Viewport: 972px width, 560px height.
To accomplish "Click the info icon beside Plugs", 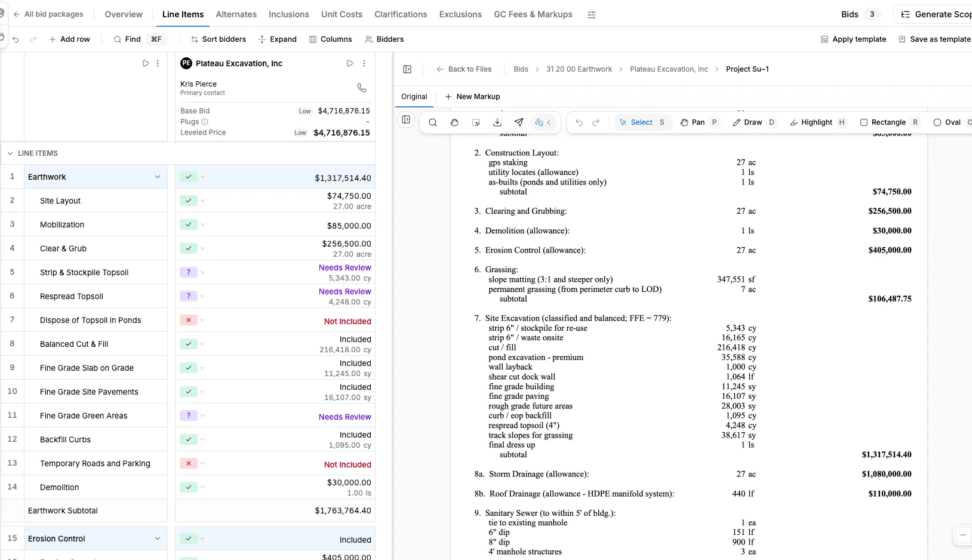I will (205, 122).
